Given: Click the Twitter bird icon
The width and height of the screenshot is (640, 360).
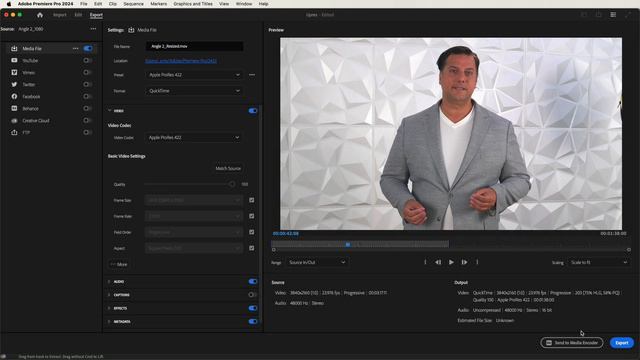Looking at the screenshot, I should tap(14, 84).
